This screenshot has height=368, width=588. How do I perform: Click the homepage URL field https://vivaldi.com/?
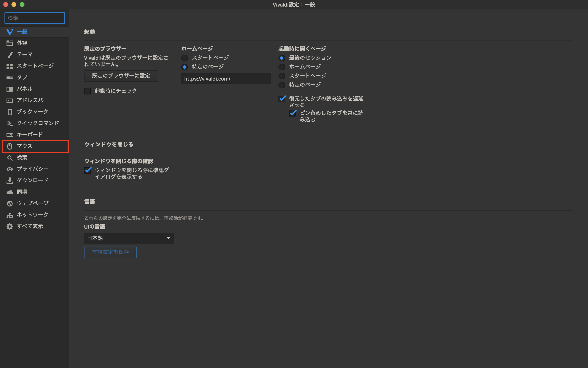coord(226,79)
